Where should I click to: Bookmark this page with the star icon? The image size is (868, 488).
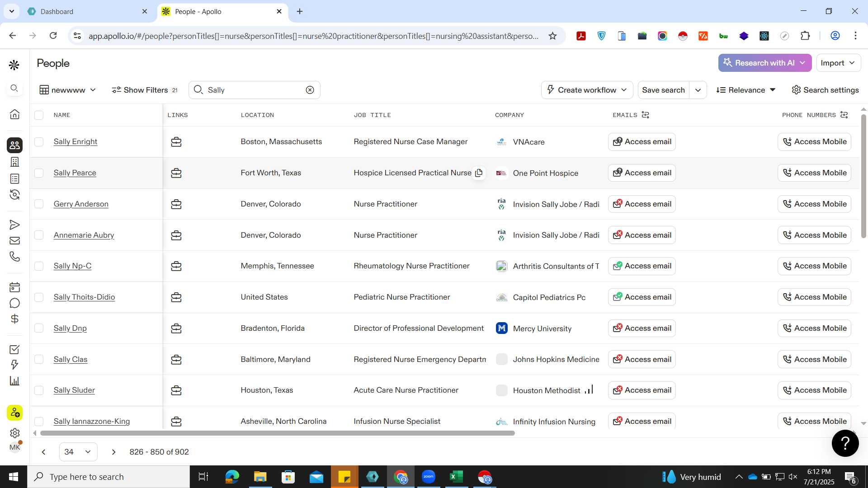pyautogui.click(x=552, y=36)
